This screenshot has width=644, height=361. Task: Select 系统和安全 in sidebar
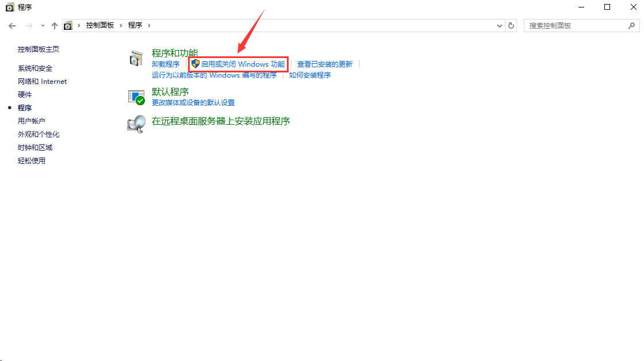pos(35,68)
